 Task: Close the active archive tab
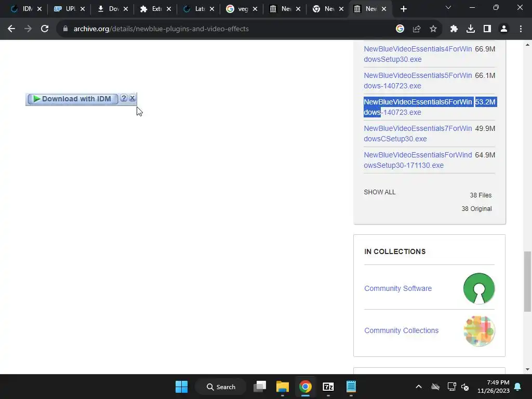(x=384, y=9)
